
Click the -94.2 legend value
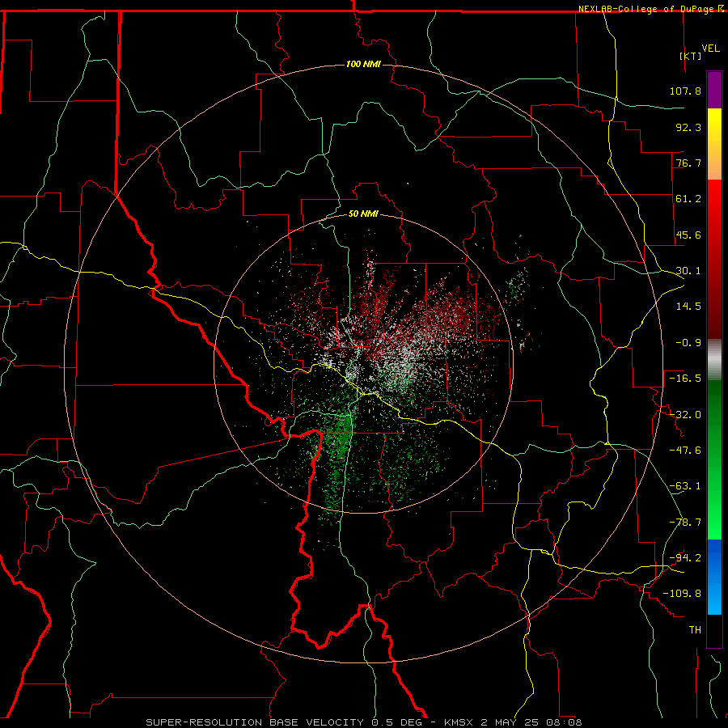click(685, 558)
